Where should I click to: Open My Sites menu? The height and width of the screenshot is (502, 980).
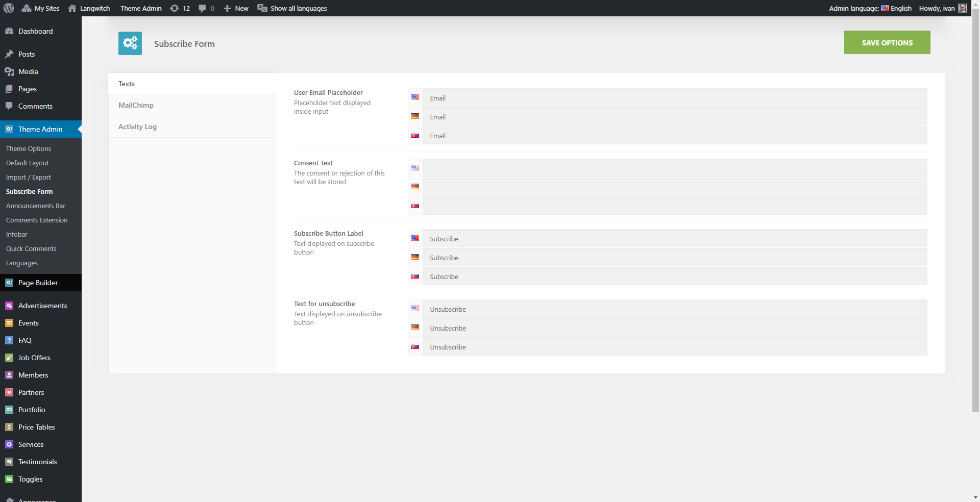tap(41, 8)
